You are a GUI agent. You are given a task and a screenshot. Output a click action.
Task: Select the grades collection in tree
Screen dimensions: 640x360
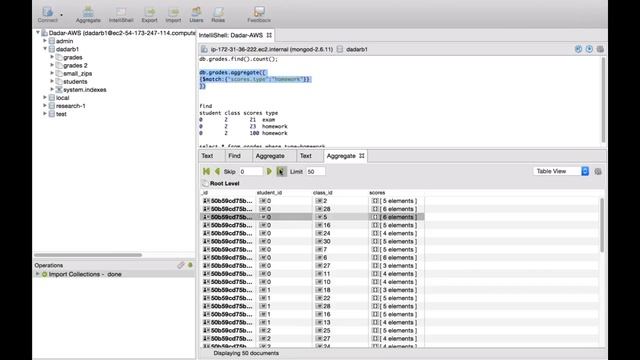point(72,57)
